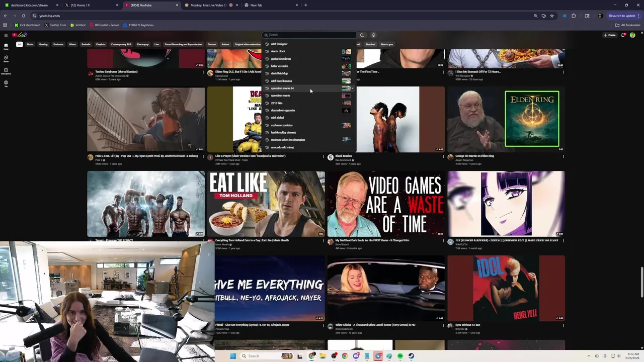This screenshot has height=362, width=644.
Task: Open Discord from the taskbar
Action: (356, 356)
